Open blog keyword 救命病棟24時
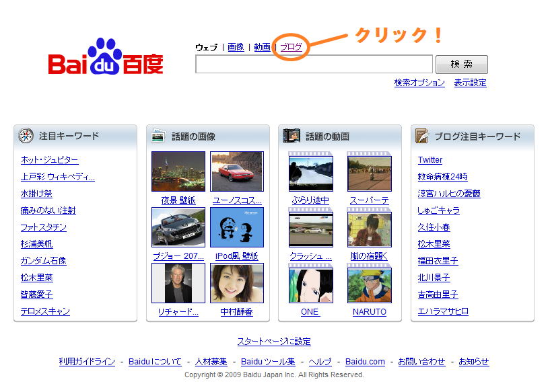This screenshot has height=392, width=550. pos(443,177)
